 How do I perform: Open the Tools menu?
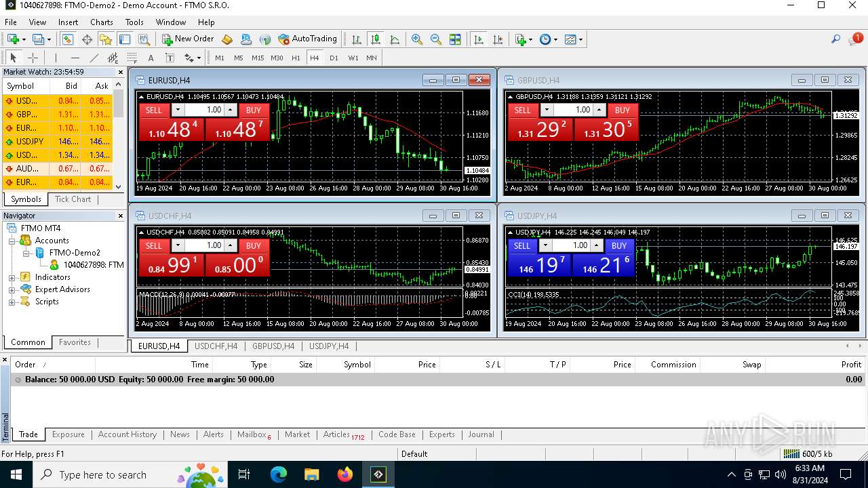pos(134,22)
